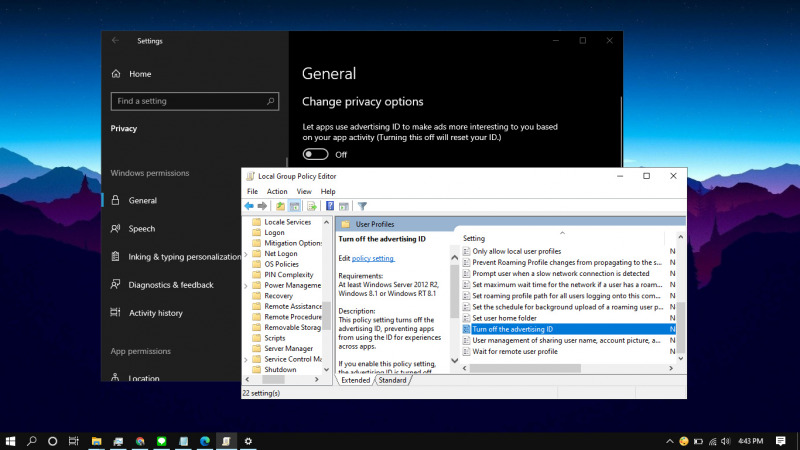This screenshot has width=800, height=450.
Task: Go up one level with folder icon
Action: coord(280,206)
